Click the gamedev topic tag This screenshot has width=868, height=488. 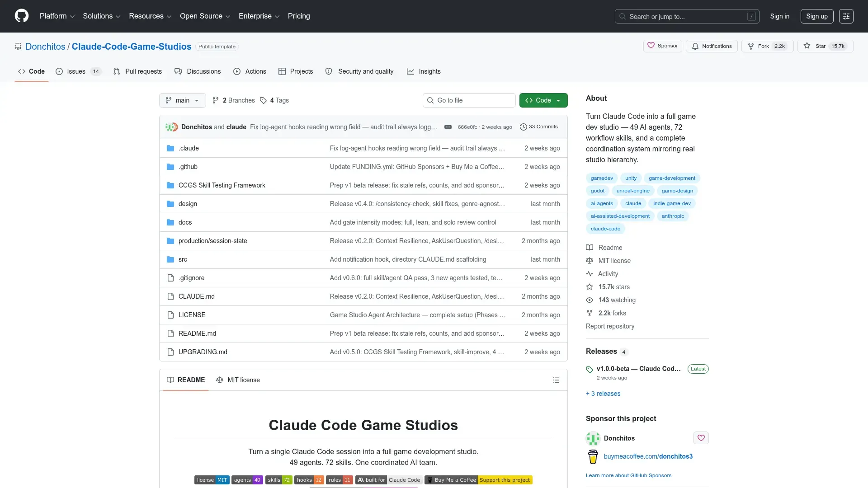pos(601,178)
